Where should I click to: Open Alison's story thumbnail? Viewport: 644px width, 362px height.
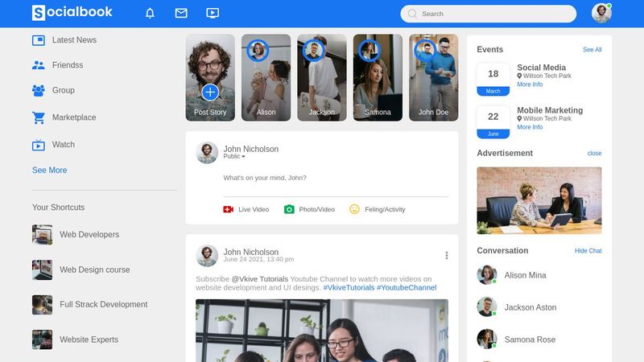266,77
